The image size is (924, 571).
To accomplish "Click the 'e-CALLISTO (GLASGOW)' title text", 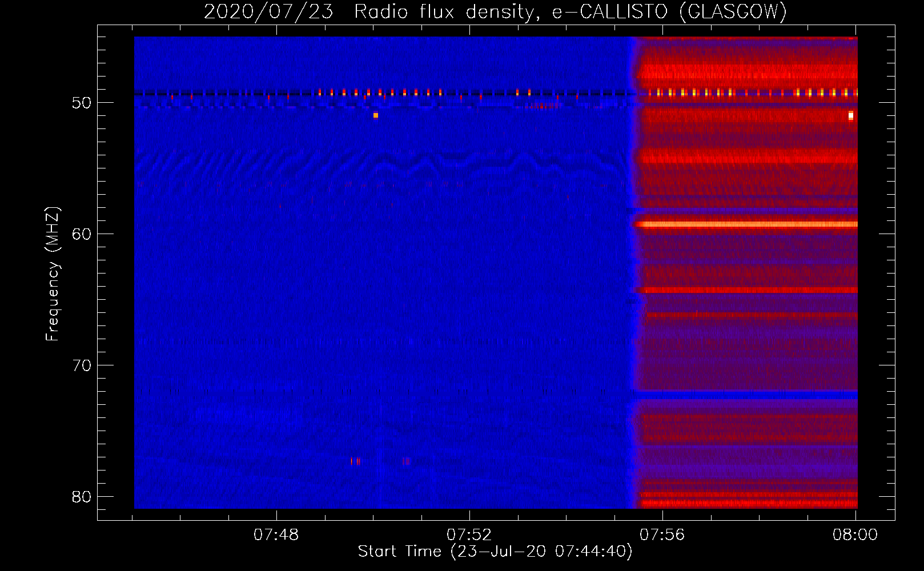I will [x=669, y=11].
